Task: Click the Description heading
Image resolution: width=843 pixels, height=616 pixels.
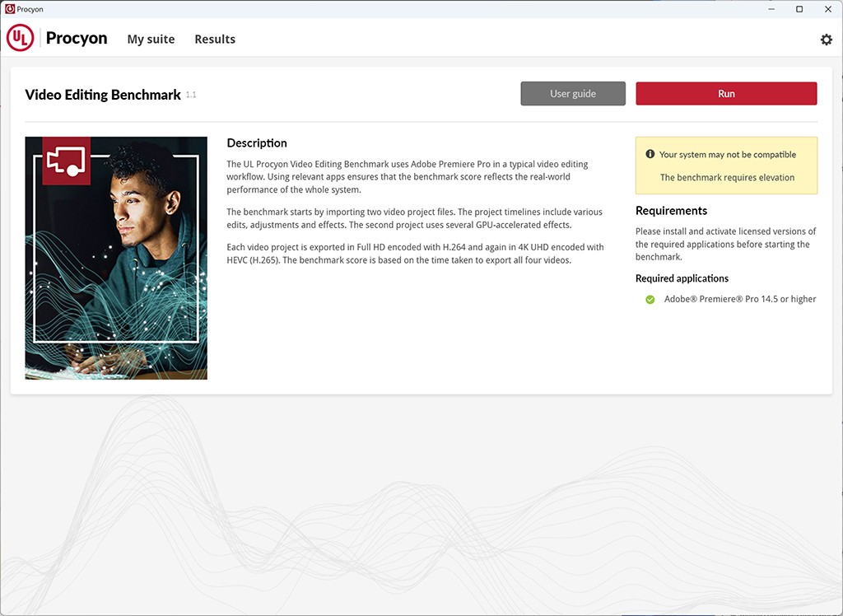Action: [x=257, y=143]
